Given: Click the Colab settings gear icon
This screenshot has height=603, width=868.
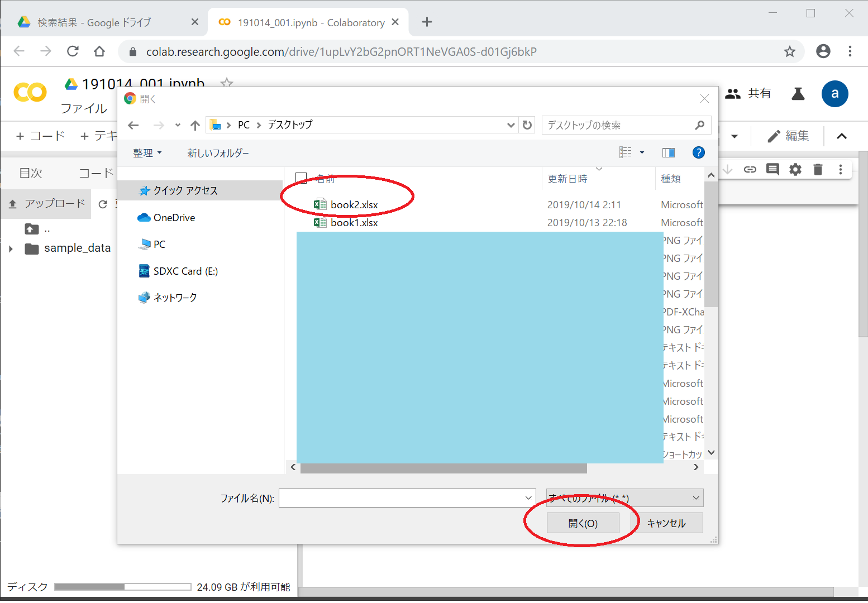Looking at the screenshot, I should pyautogui.click(x=795, y=170).
